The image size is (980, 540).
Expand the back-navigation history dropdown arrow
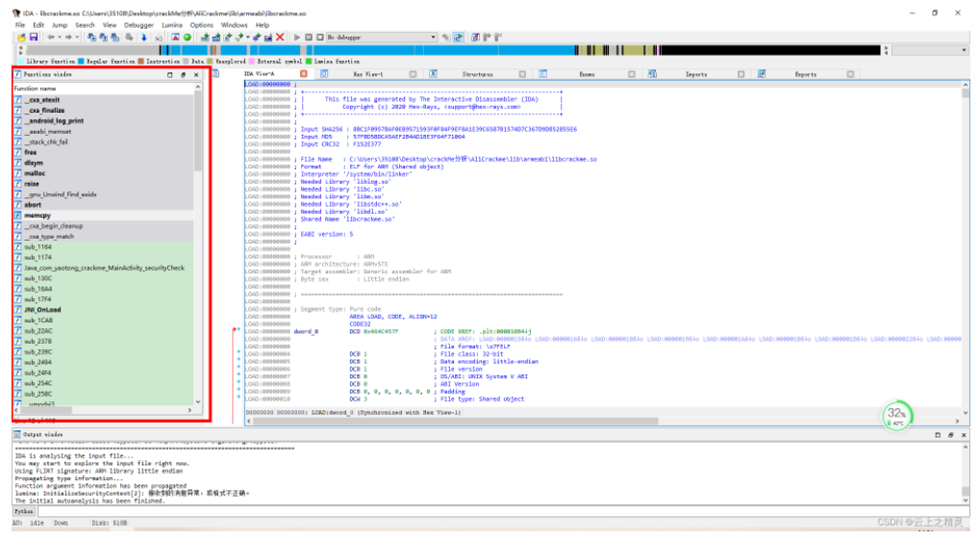click(60, 38)
